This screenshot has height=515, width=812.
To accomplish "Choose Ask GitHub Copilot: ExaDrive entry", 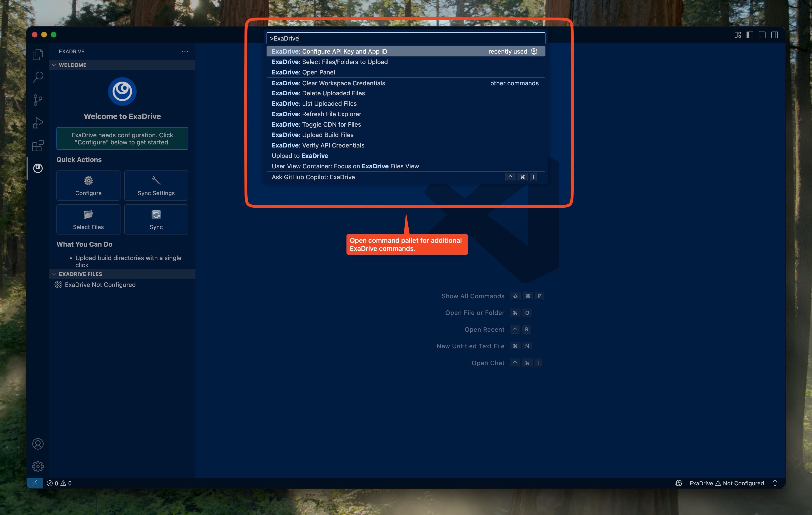I will tap(406, 177).
